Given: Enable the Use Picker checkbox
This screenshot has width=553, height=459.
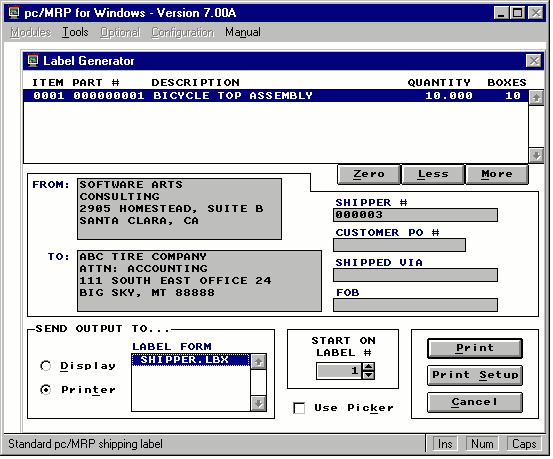Looking at the screenshot, I should [299, 408].
